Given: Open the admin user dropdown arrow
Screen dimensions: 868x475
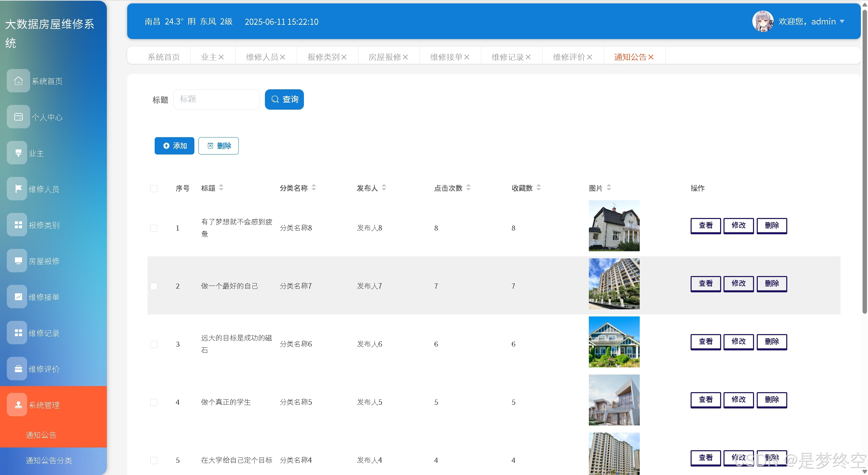Looking at the screenshot, I should tap(842, 21).
